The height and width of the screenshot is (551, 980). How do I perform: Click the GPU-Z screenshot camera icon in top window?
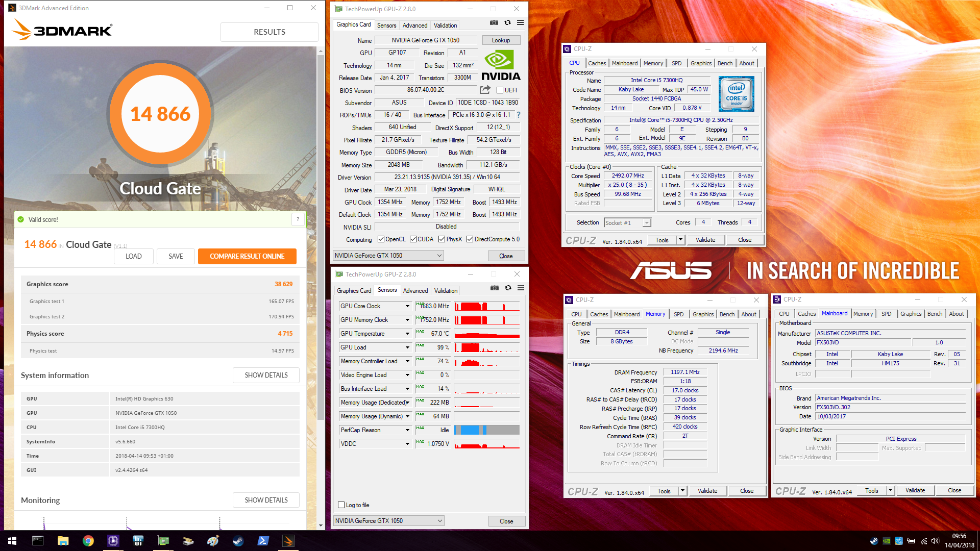pos(494,22)
